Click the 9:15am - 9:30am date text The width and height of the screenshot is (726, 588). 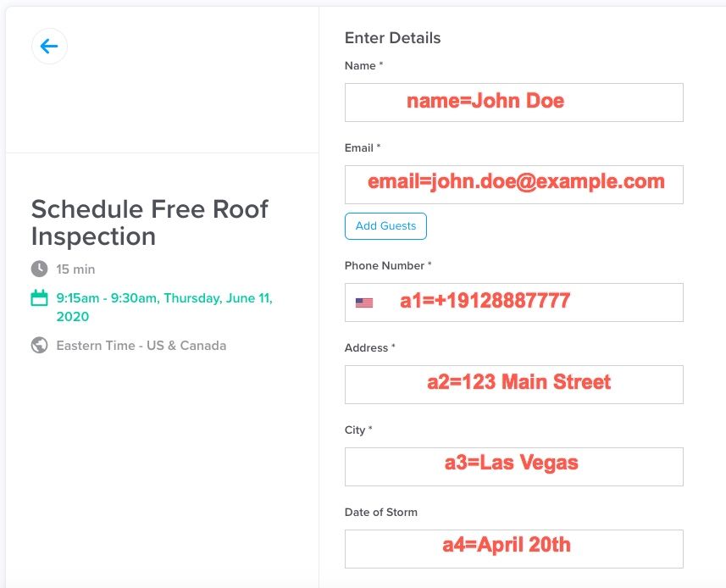click(164, 308)
